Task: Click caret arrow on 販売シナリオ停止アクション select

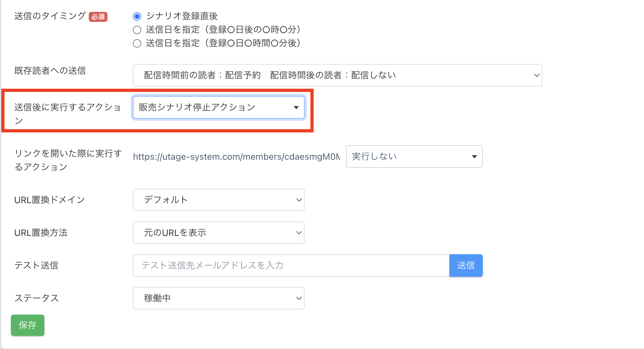Action: coord(296,108)
